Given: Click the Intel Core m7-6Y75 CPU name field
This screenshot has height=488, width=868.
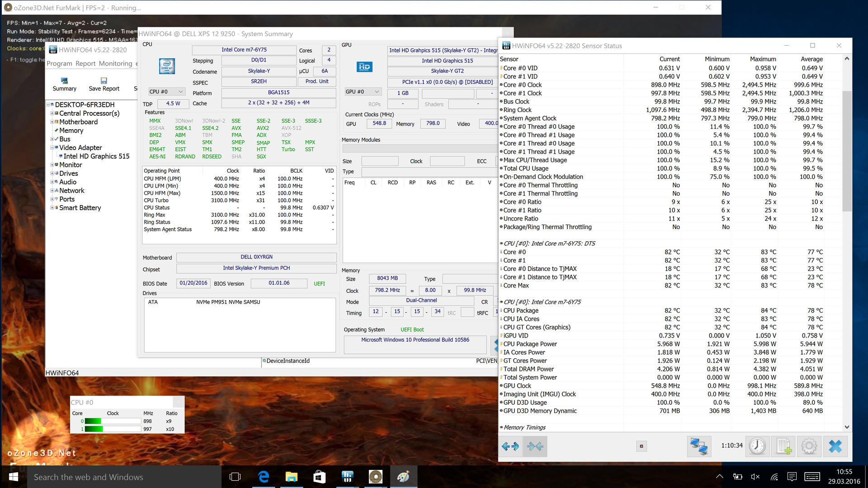Looking at the screenshot, I should click(244, 50).
